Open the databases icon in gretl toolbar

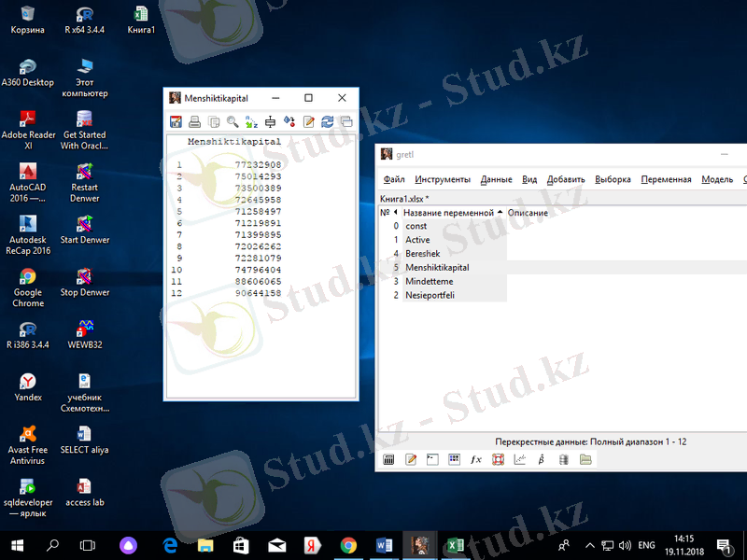[563, 459]
